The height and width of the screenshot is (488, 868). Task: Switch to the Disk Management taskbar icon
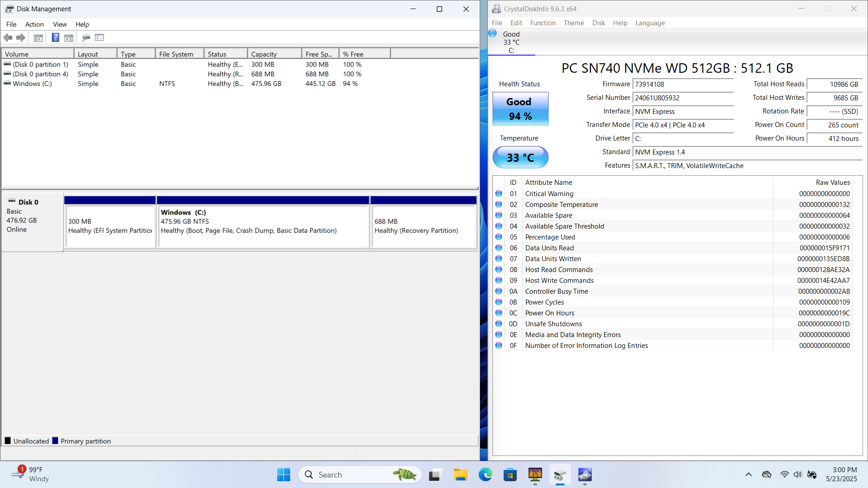(560, 474)
